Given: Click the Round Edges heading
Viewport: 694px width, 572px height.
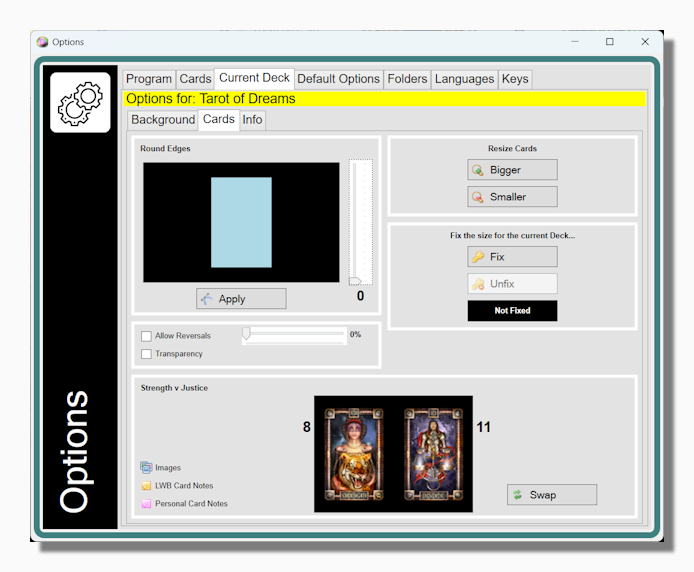Looking at the screenshot, I should (x=165, y=148).
